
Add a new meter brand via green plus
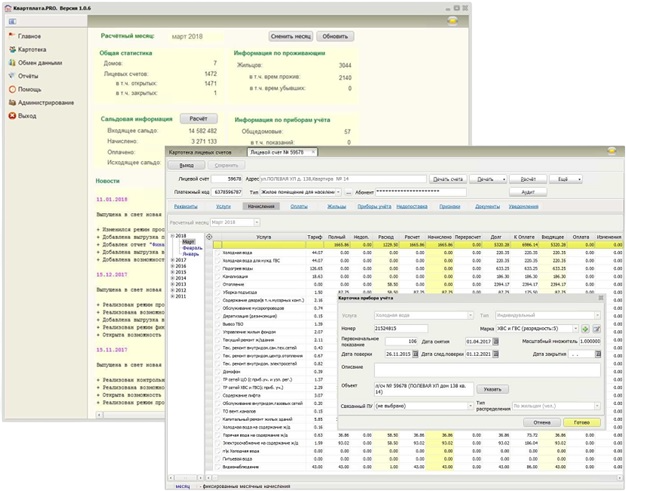pos(585,329)
